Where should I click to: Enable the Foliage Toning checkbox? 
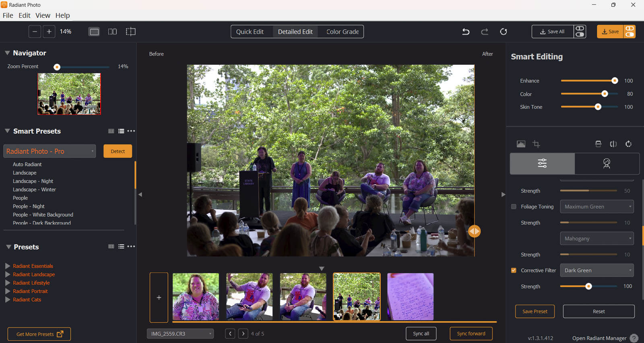514,207
